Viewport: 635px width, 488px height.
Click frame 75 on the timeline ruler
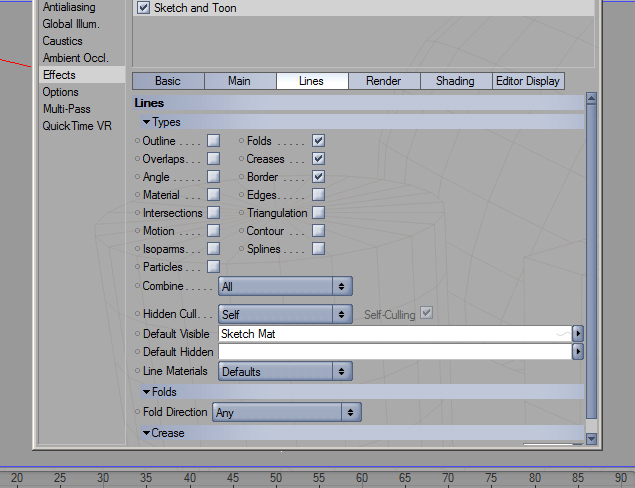pyautogui.click(x=491, y=478)
